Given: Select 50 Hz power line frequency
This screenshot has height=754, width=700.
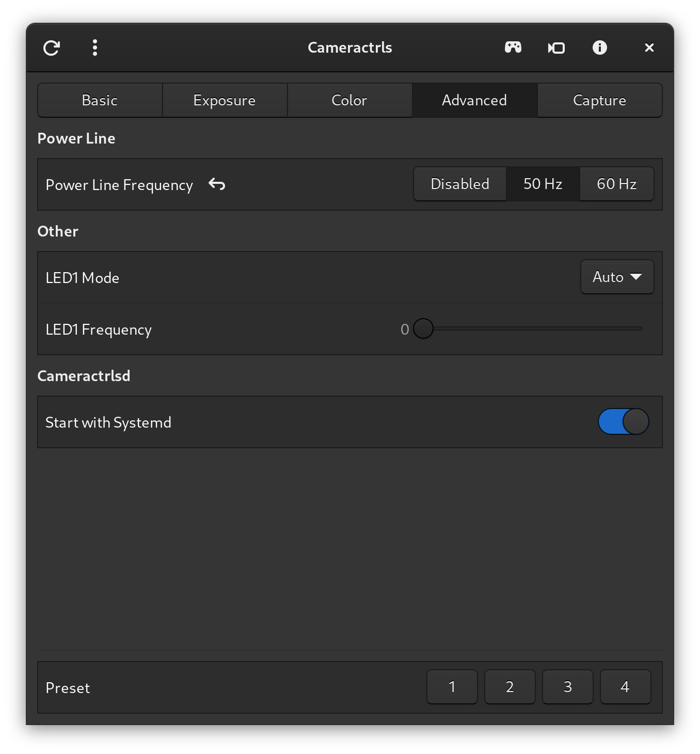Looking at the screenshot, I should pyautogui.click(x=543, y=184).
